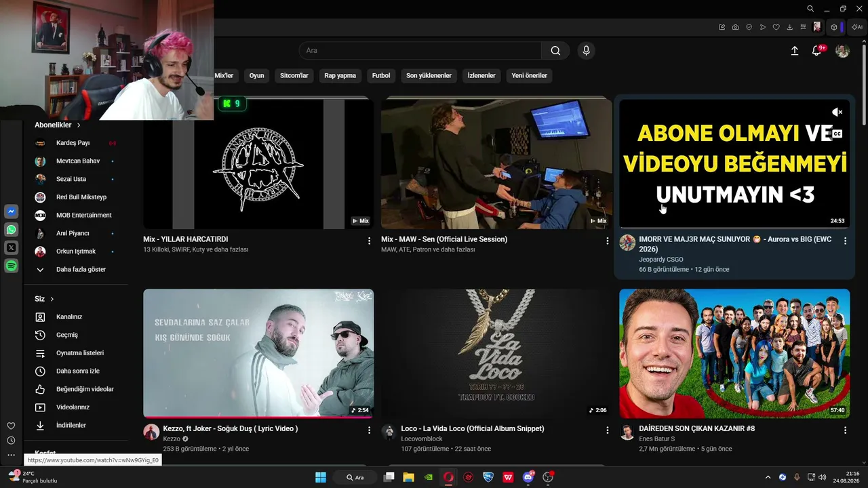Open Rocket League icon in the taskbar

click(x=488, y=477)
